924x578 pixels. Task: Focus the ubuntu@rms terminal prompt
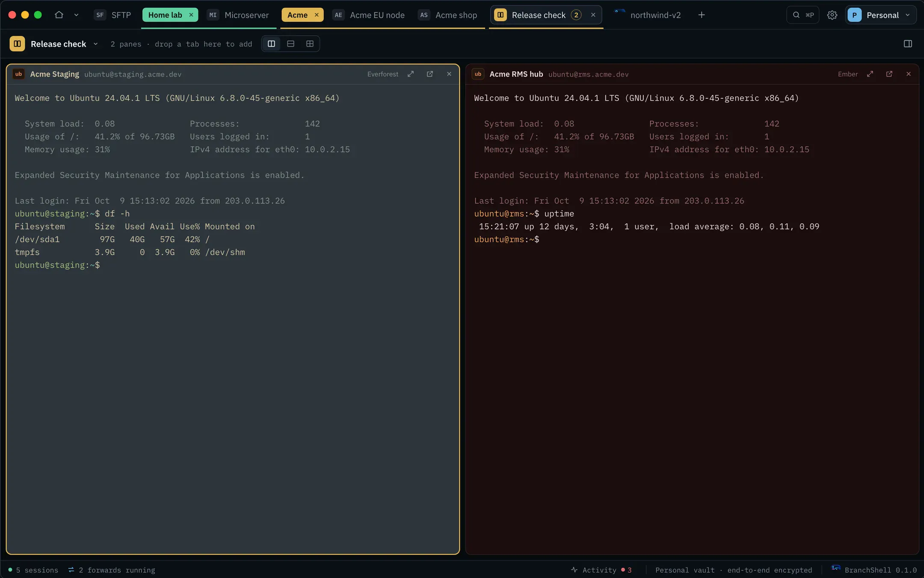[x=506, y=239]
